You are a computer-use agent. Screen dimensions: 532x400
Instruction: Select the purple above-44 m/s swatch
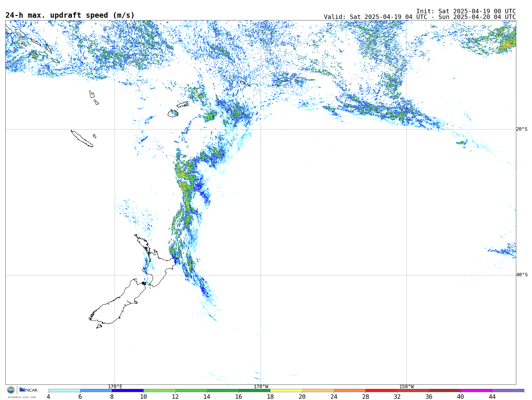(x=508, y=390)
